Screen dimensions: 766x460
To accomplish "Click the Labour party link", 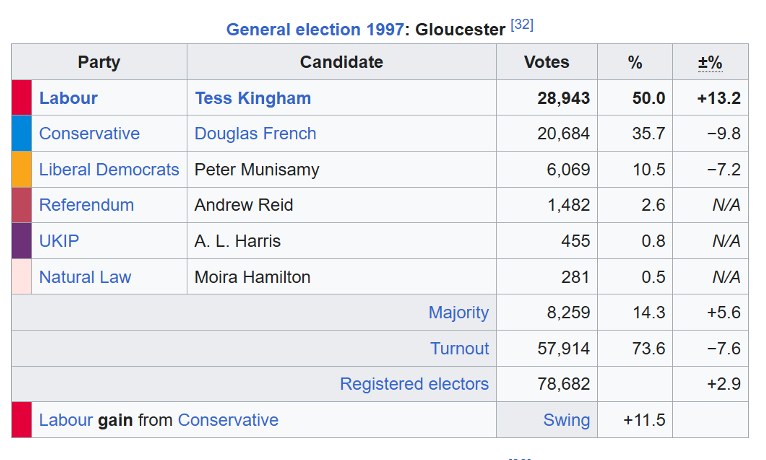I will [68, 98].
